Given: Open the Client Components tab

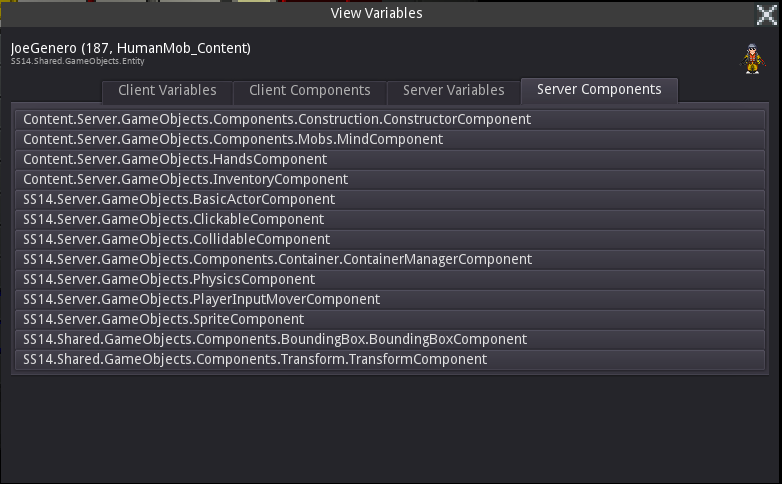Looking at the screenshot, I should point(310,91).
